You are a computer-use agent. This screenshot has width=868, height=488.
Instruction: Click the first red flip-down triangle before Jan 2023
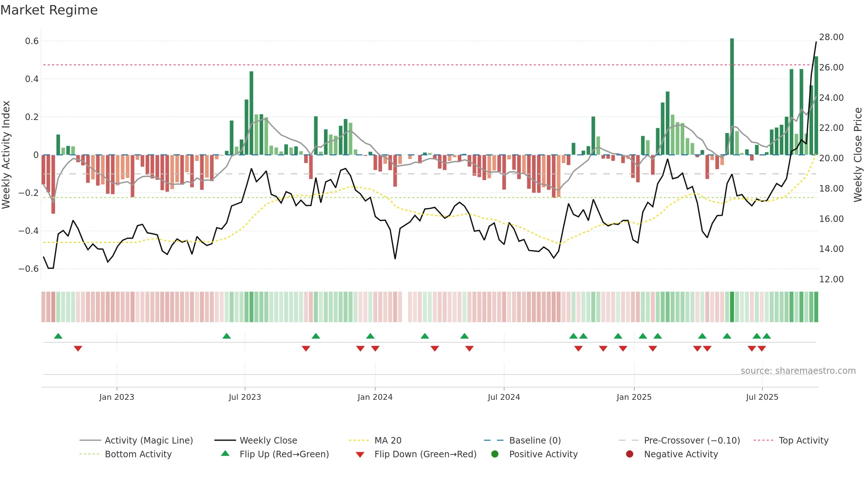click(x=78, y=348)
